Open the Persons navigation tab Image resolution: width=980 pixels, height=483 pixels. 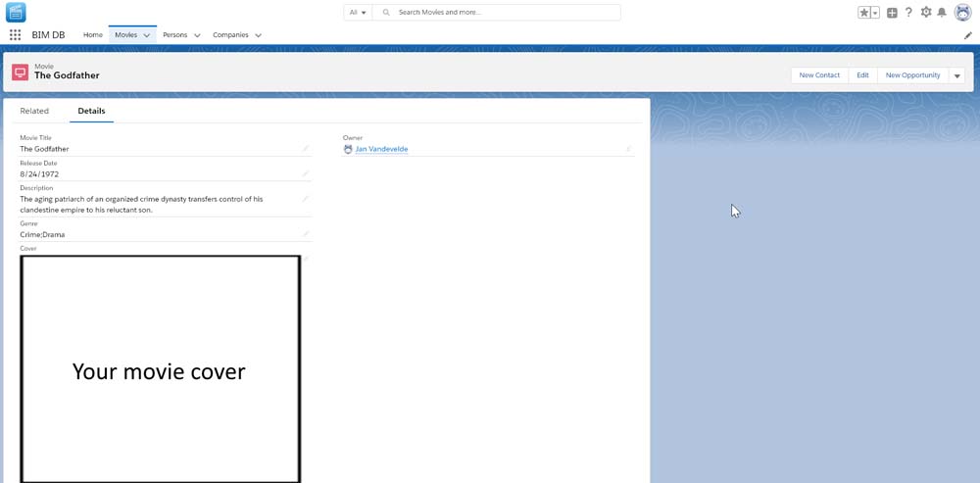[x=175, y=35]
